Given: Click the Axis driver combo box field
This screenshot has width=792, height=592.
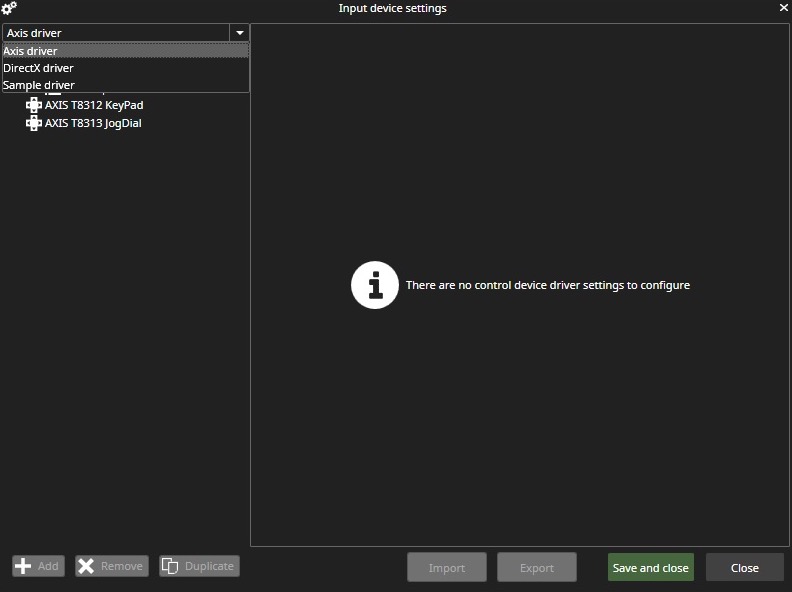Looking at the screenshot, I should click(x=115, y=33).
